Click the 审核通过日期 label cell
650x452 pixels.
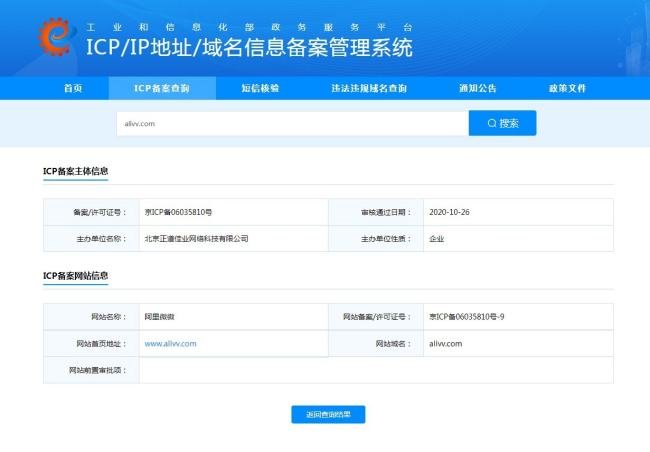376,212
